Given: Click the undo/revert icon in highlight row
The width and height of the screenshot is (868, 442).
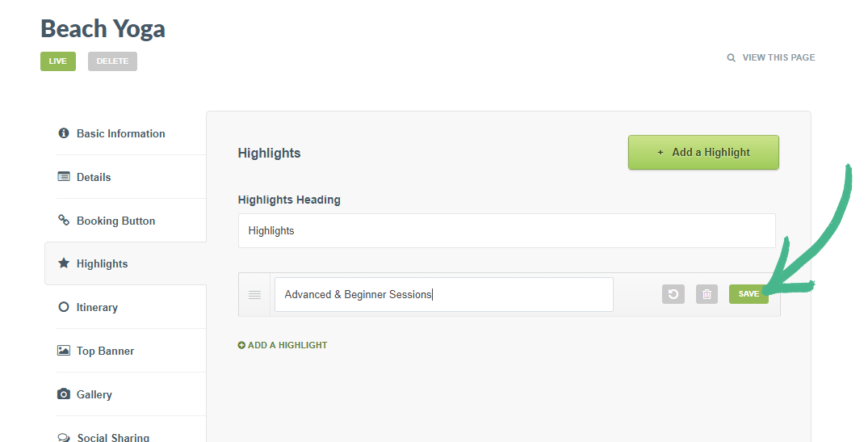Looking at the screenshot, I should 673,294.
